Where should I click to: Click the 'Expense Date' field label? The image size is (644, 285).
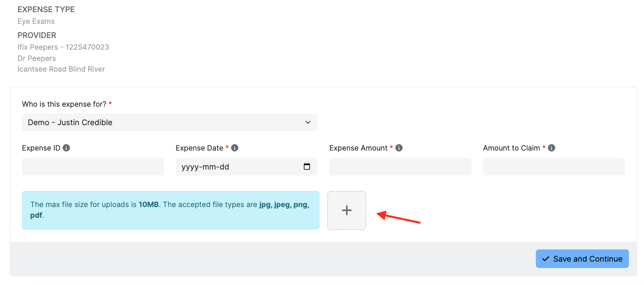(199, 148)
